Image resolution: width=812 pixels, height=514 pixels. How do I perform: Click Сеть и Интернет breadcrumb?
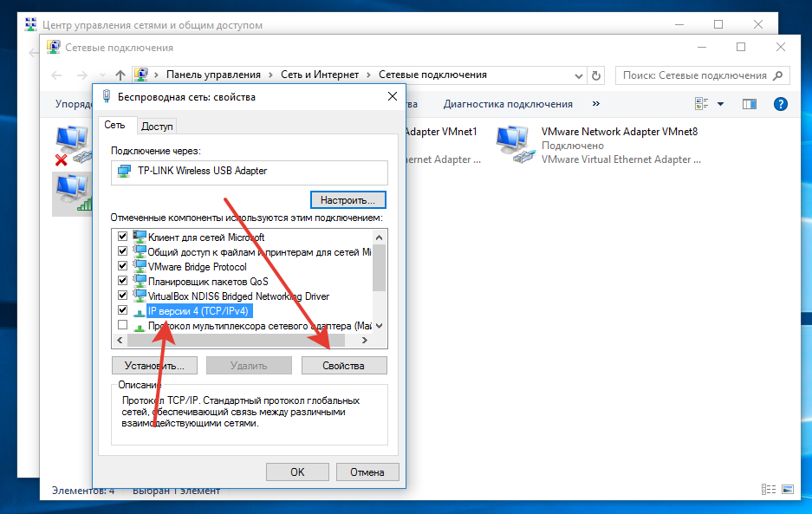320,75
